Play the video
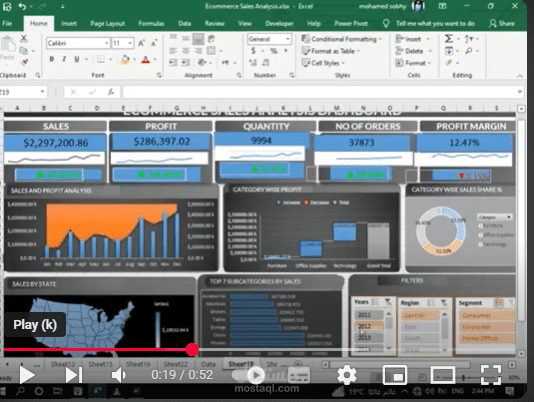This screenshot has height=402, width=534. [x=27, y=375]
